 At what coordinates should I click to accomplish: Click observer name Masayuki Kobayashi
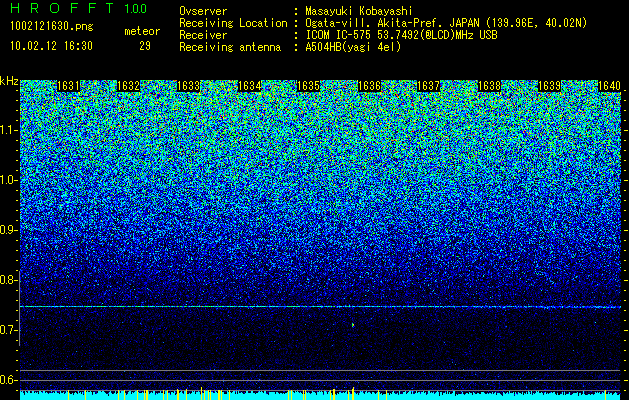click(359, 11)
